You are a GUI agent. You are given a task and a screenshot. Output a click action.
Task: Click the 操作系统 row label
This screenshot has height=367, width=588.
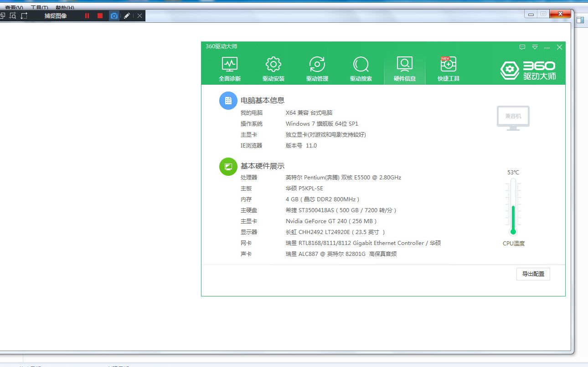coord(252,124)
